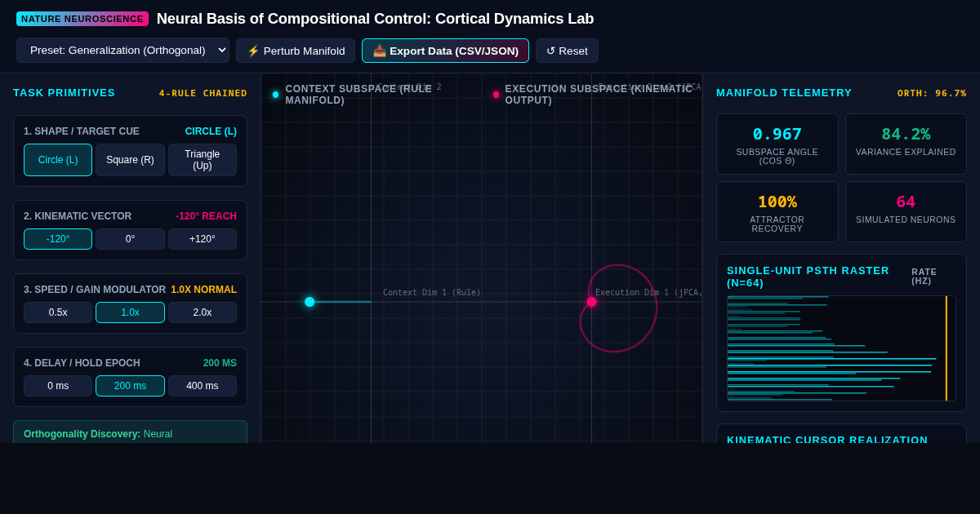Viewport: 980px width, 514px height.
Task: Set delay epoch to 0 ms
Action: point(58,386)
